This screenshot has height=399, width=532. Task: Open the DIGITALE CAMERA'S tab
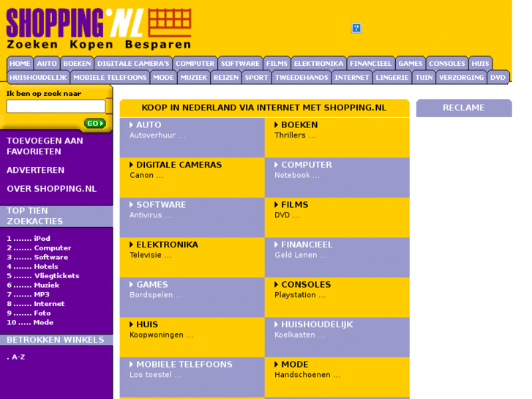tap(133, 63)
